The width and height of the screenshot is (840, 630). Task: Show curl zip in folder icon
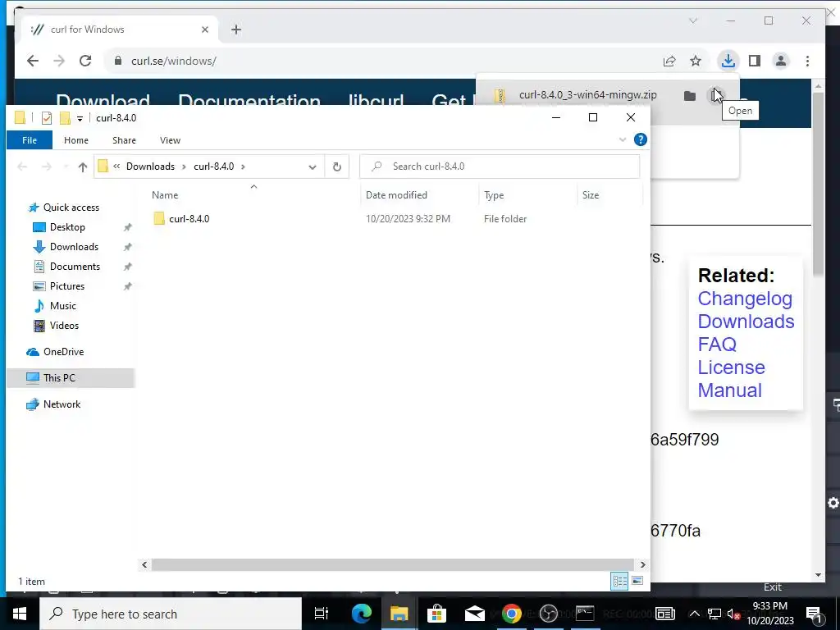(690, 96)
